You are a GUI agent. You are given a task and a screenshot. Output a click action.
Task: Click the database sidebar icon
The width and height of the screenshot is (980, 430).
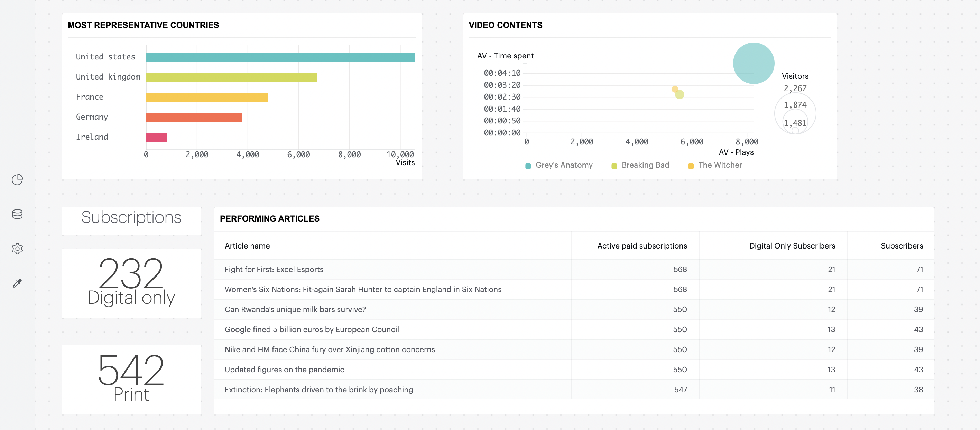18,214
